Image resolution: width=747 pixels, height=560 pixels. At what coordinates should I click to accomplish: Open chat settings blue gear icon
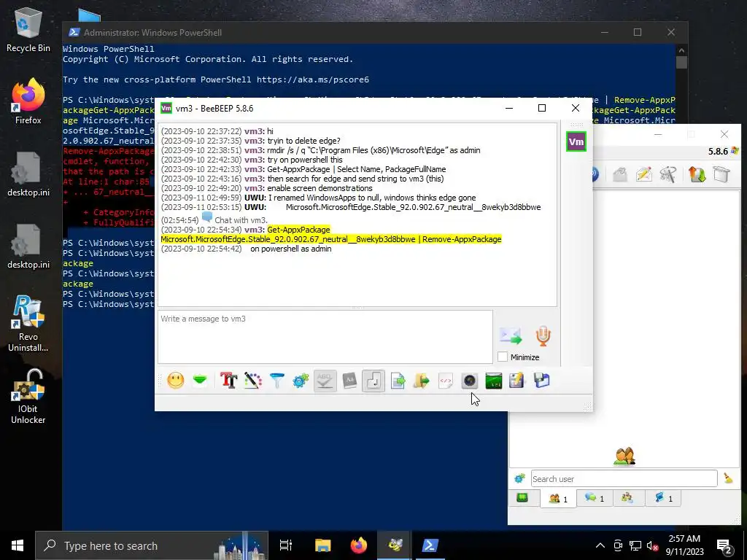tap(301, 381)
